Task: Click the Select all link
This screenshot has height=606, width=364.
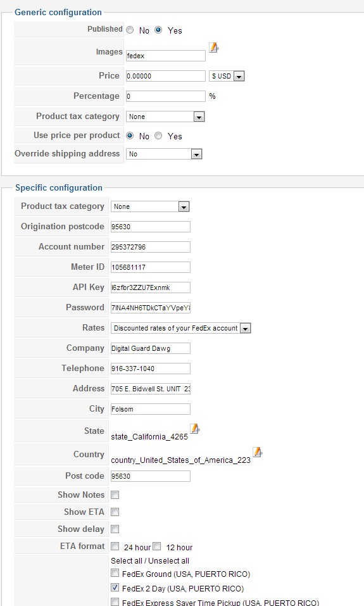Action: point(127,561)
